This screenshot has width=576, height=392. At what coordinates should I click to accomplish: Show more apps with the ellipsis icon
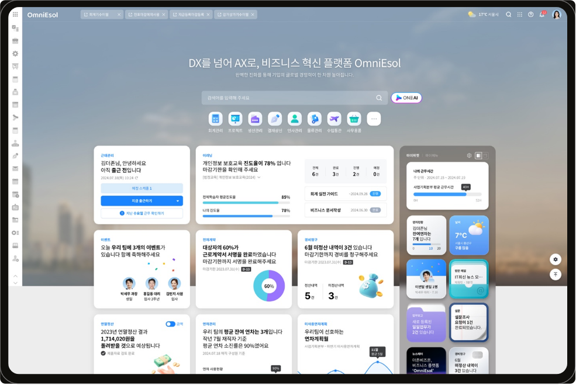[x=374, y=119]
